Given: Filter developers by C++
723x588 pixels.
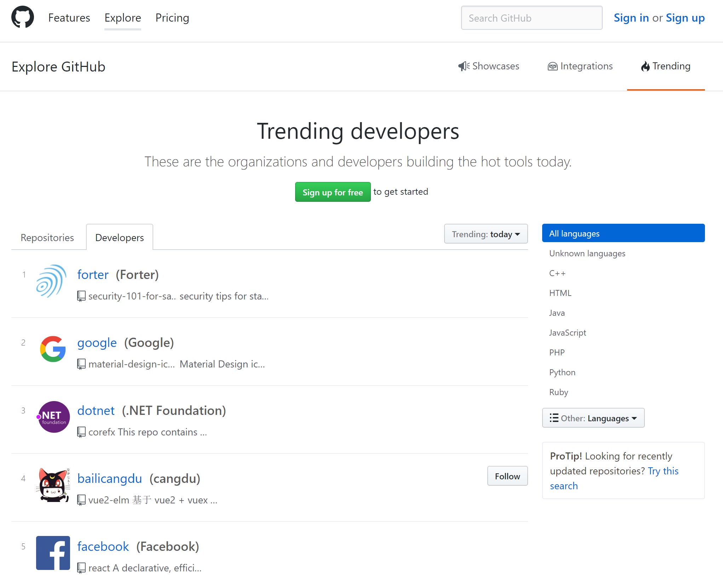Looking at the screenshot, I should (x=624, y=273).
